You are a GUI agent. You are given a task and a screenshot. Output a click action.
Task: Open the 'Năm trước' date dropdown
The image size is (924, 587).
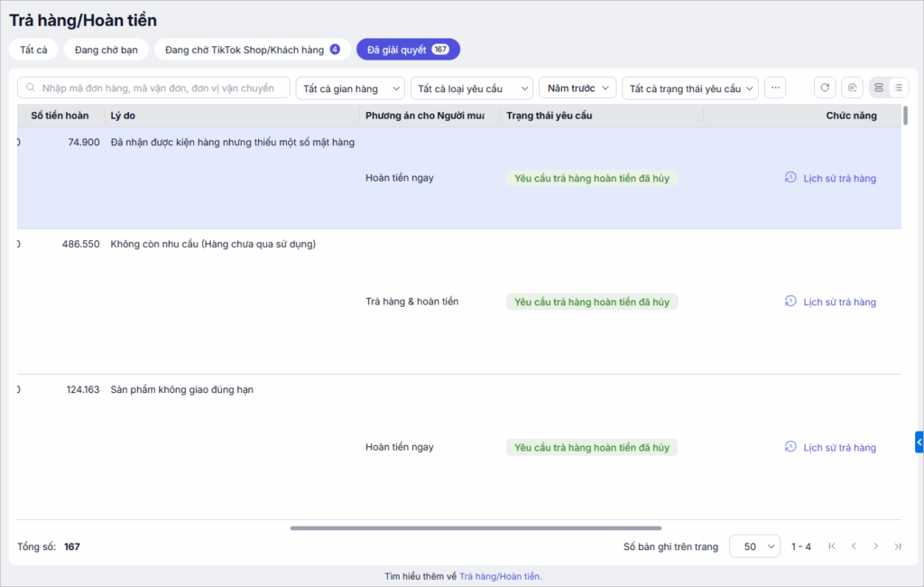tap(577, 88)
